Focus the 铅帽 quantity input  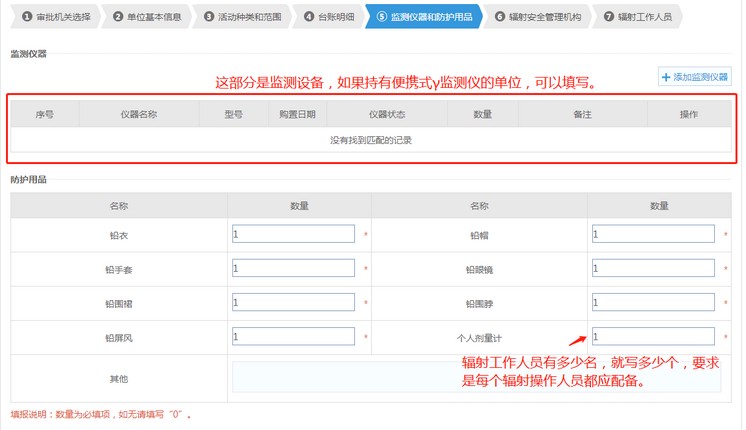pos(653,234)
